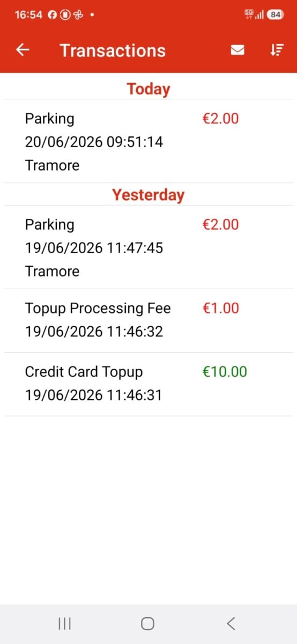Tap the Facebook notification icon in status bar
The width and height of the screenshot is (297, 644).
point(53,15)
